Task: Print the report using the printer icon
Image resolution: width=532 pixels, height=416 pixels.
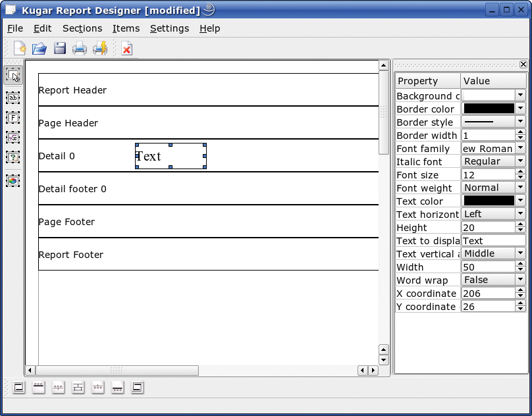Action: coord(80,48)
